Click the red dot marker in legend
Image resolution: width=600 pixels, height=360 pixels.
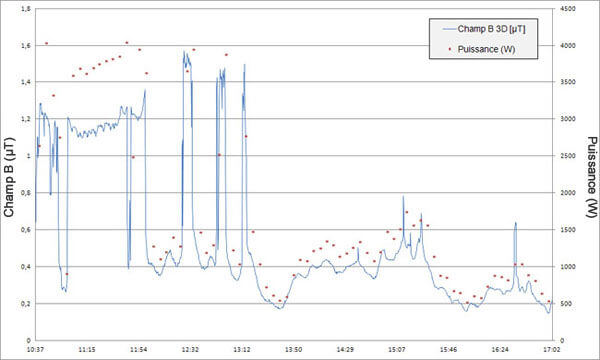point(450,49)
